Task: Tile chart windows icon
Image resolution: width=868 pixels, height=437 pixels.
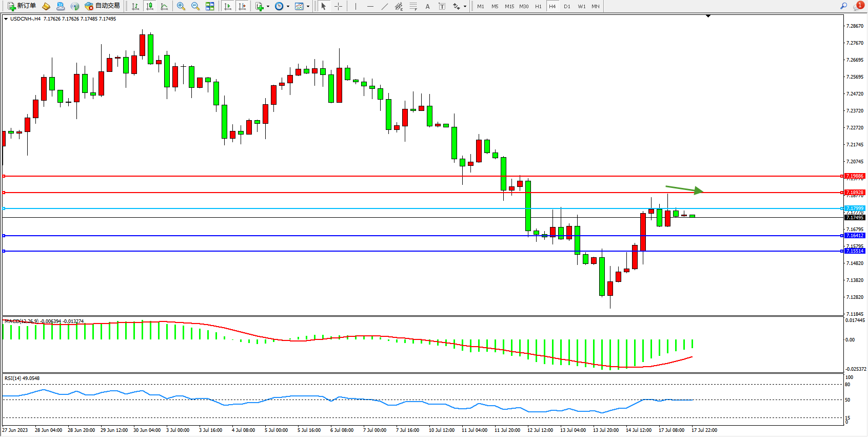Action: pos(210,6)
